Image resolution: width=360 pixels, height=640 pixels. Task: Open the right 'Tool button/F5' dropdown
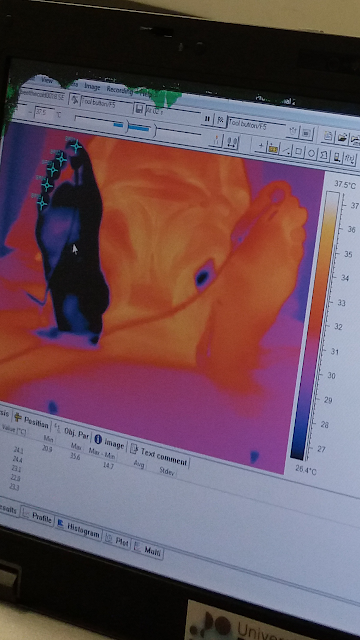pyautogui.click(x=256, y=124)
